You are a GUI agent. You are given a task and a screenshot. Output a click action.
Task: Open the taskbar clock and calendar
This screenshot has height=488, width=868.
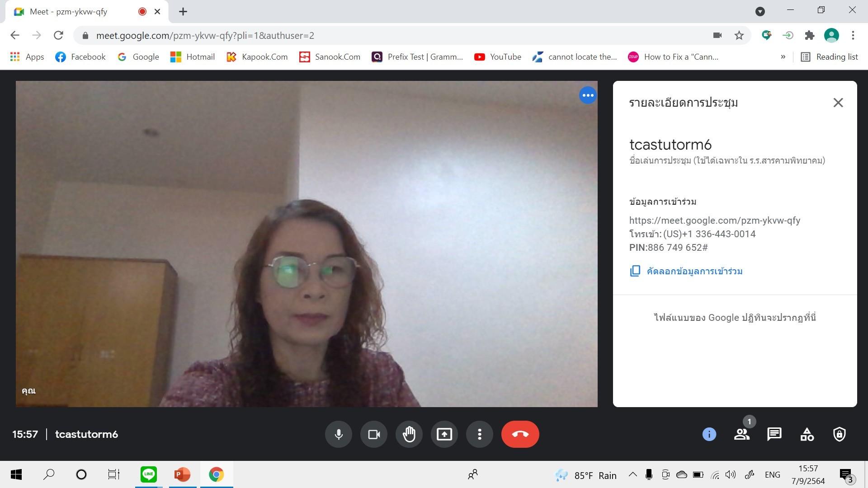pyautogui.click(x=808, y=474)
